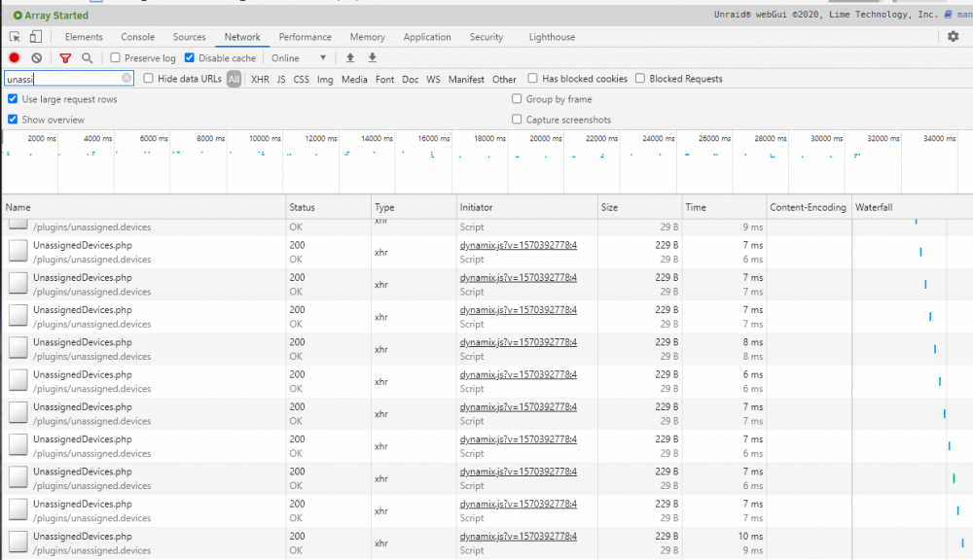Uncheck Disable cache
The image size is (973, 560).
pos(190,57)
